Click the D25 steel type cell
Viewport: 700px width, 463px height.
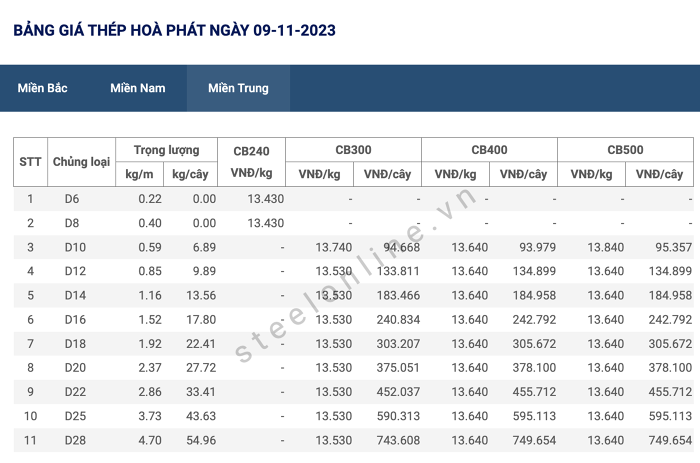75,416
